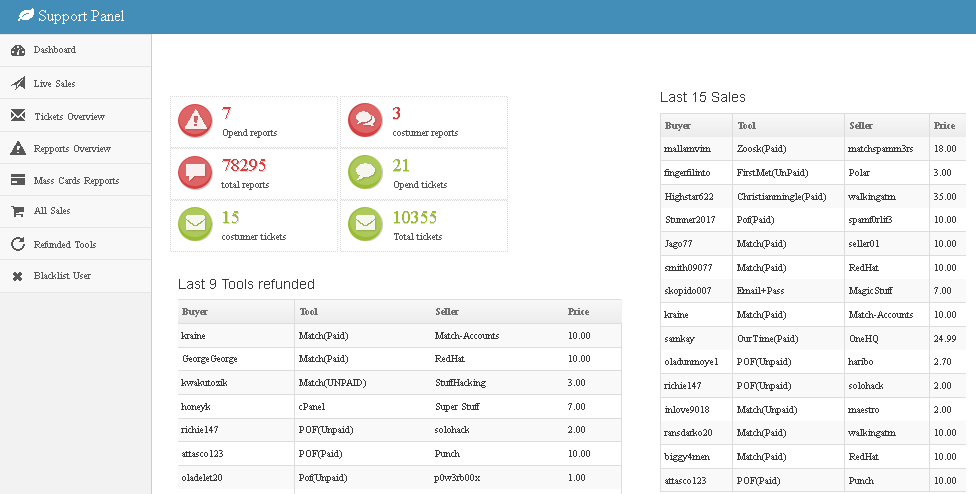
Task: Click the red alert icon for Opend reports
Action: 195,121
